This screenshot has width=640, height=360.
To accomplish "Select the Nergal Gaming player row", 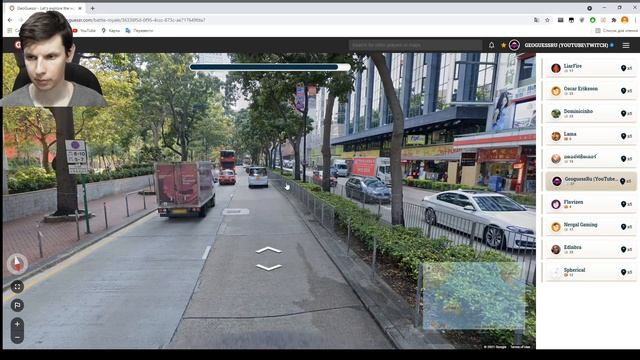I will click(590, 227).
